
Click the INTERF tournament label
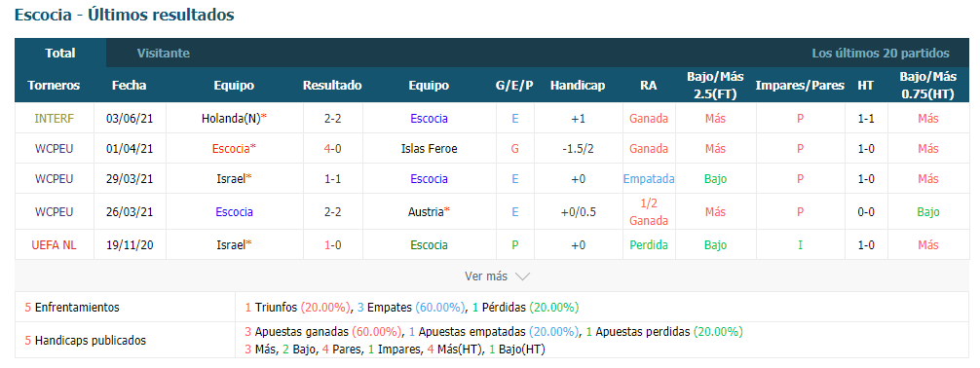(54, 118)
